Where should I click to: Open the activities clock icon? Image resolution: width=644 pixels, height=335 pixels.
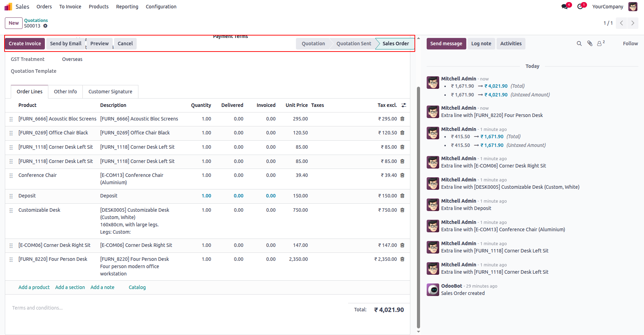pyautogui.click(x=580, y=7)
